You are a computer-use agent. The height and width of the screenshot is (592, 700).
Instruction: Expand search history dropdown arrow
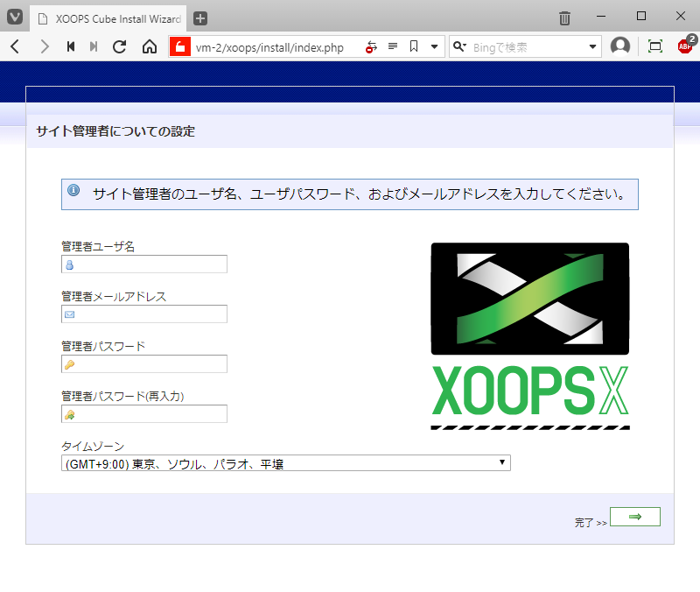593,46
